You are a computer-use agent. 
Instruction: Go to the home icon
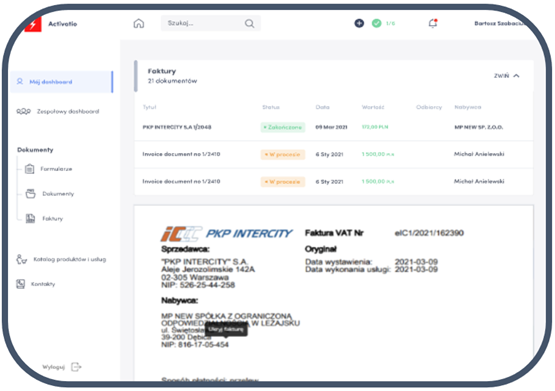pyautogui.click(x=139, y=23)
